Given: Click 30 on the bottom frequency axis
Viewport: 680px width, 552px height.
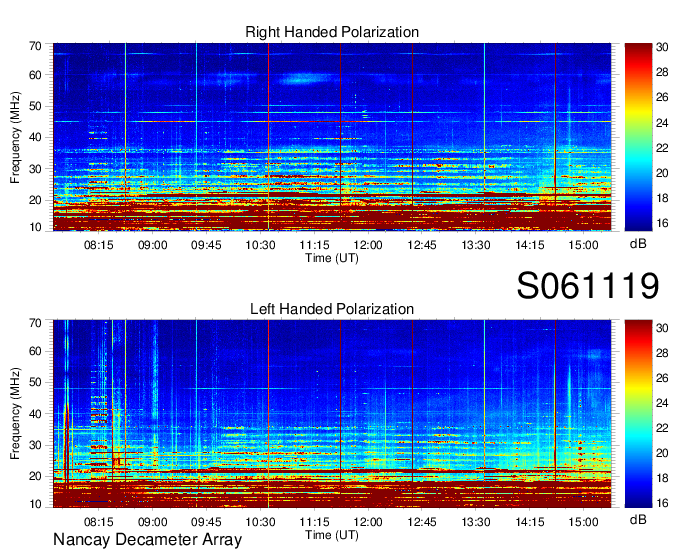Looking at the screenshot, I should pos(35,445).
